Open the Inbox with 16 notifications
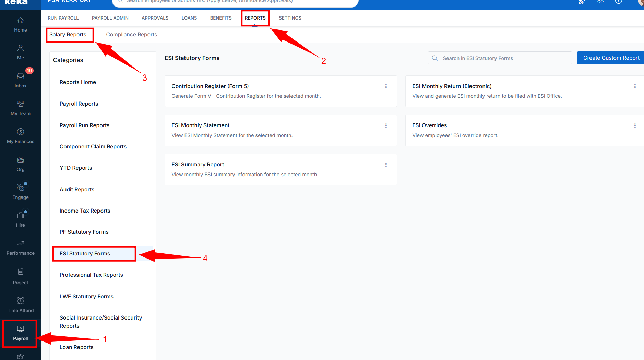Image resolution: width=644 pixels, height=360 pixels. point(20,80)
